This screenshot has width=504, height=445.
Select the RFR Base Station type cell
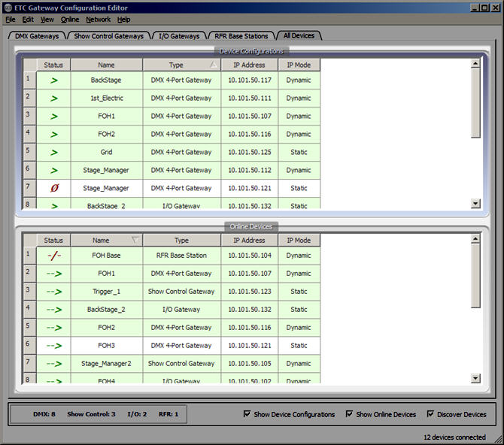coord(181,256)
